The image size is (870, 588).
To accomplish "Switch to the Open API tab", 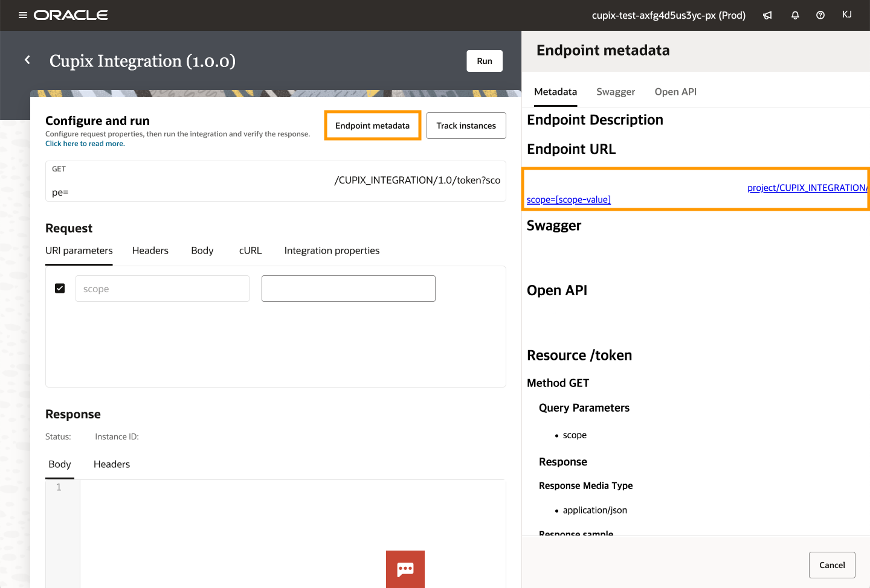I will click(x=675, y=92).
